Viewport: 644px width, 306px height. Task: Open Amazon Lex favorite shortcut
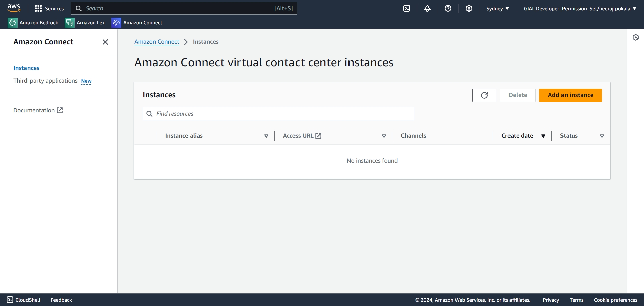click(x=85, y=22)
